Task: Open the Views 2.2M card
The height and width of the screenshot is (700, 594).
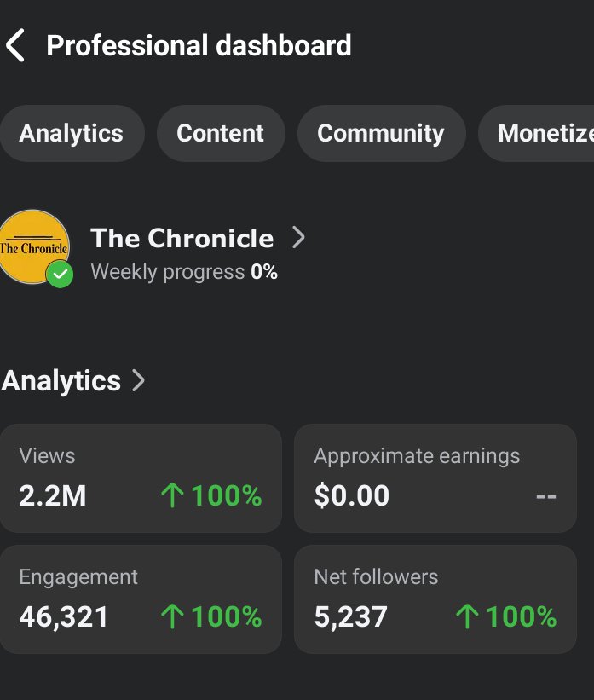Action: point(141,477)
